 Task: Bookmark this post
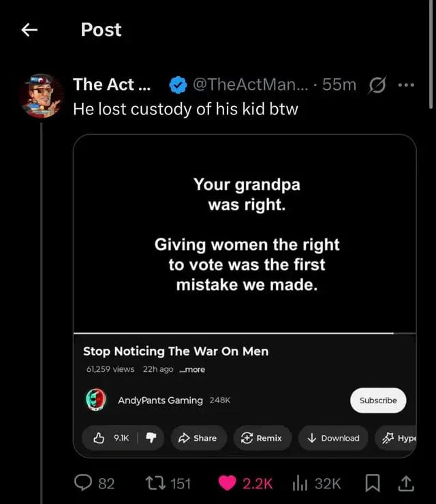(x=372, y=484)
